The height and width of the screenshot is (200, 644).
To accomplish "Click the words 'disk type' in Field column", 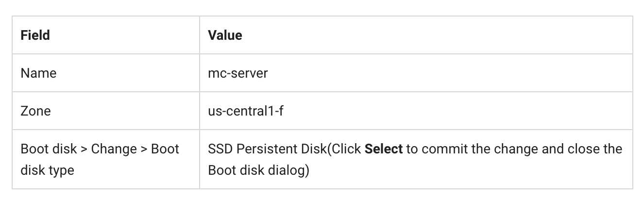I will [x=47, y=170].
